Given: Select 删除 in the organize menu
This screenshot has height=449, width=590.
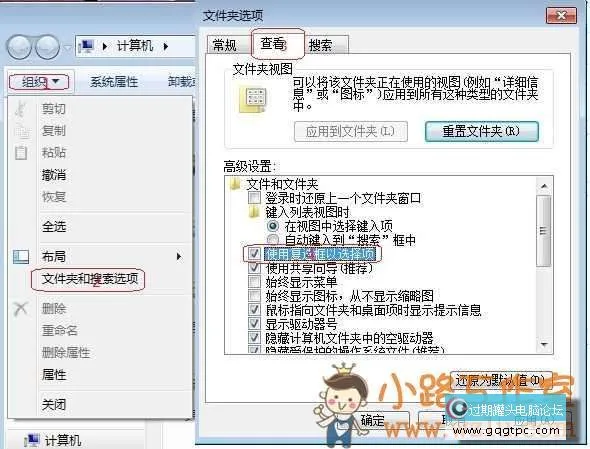Looking at the screenshot, I should [x=53, y=309].
